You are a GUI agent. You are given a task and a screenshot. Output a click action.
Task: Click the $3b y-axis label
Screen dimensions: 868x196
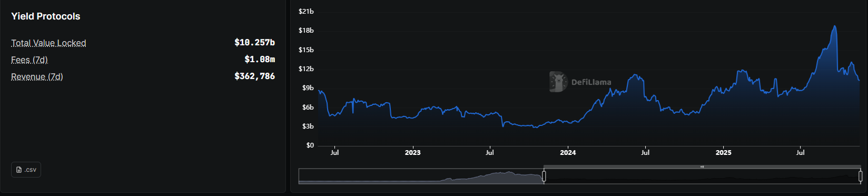308,126
